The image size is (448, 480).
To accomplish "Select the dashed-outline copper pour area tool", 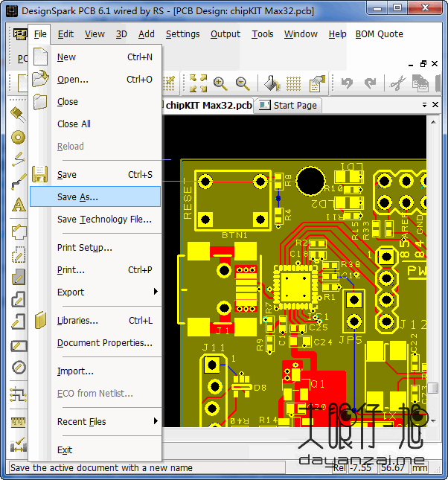I will (x=19, y=255).
